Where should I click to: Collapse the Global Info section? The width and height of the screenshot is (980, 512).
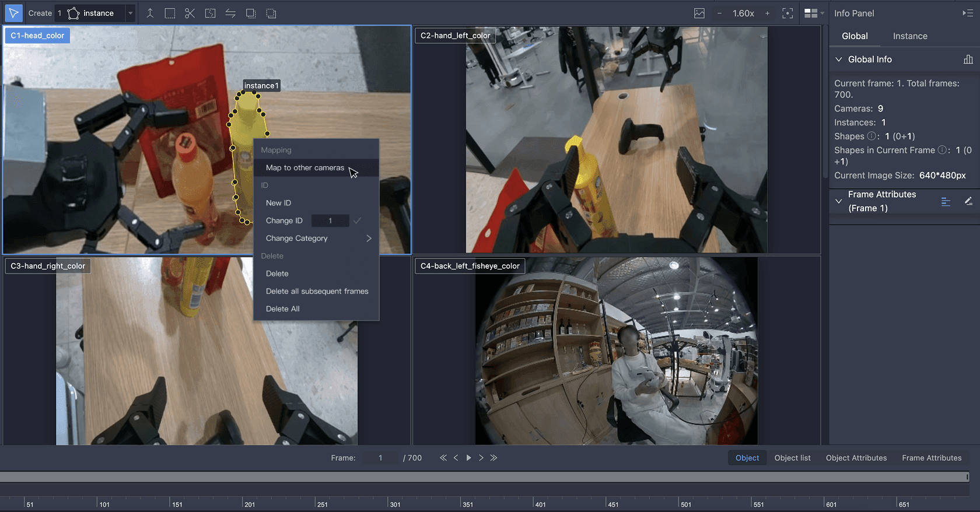(839, 59)
